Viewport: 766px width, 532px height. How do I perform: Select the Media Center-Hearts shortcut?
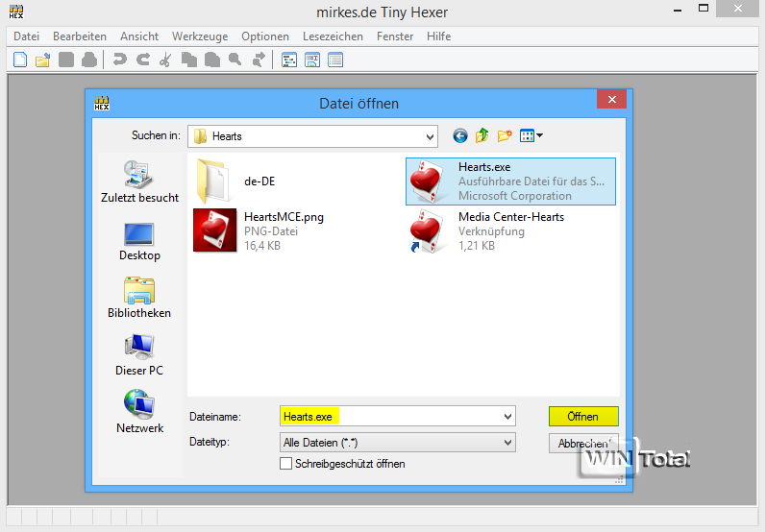point(486,230)
